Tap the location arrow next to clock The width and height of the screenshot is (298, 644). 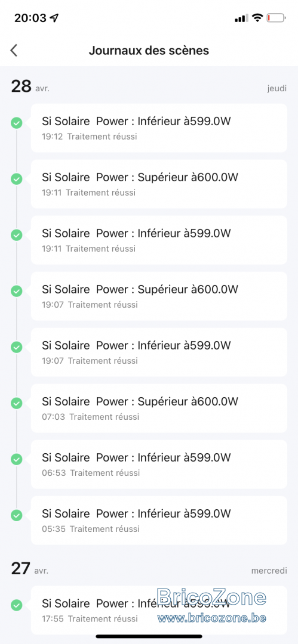54,18
